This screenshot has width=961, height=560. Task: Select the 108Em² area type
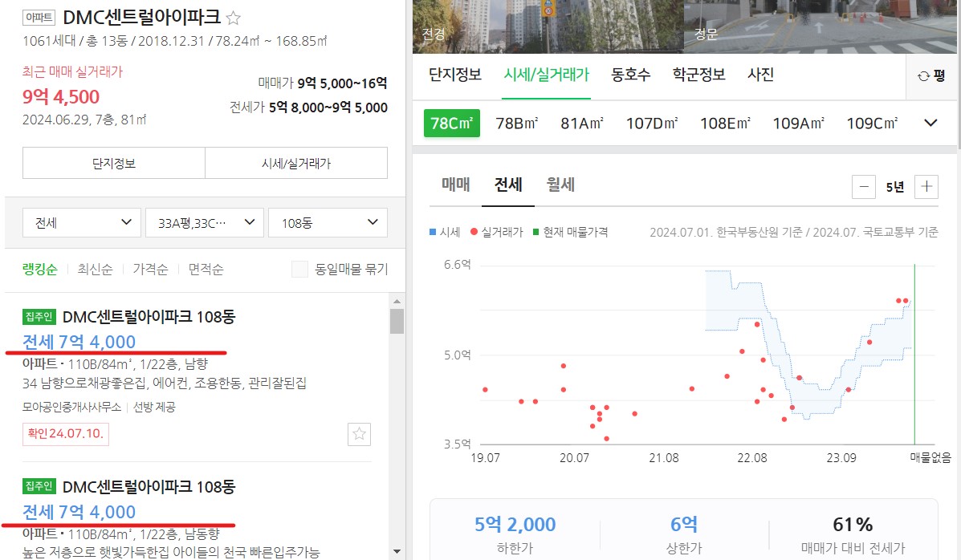pos(725,123)
